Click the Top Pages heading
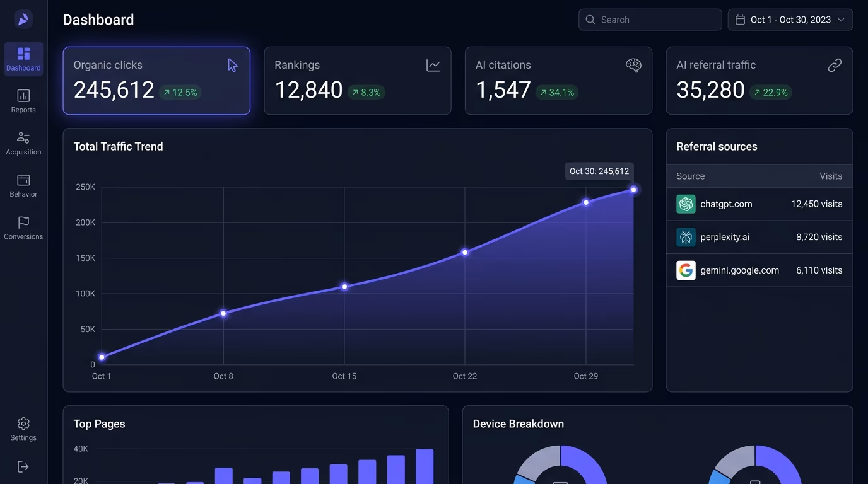 pos(99,424)
